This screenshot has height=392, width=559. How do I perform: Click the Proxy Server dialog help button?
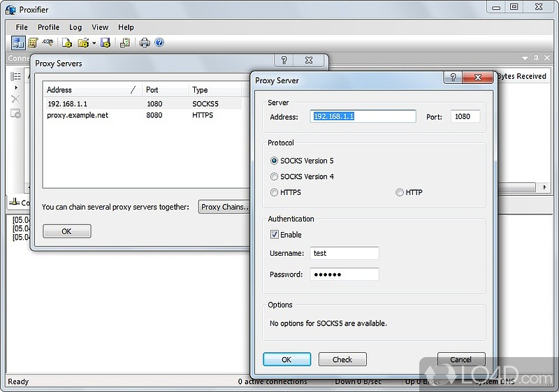(x=452, y=78)
